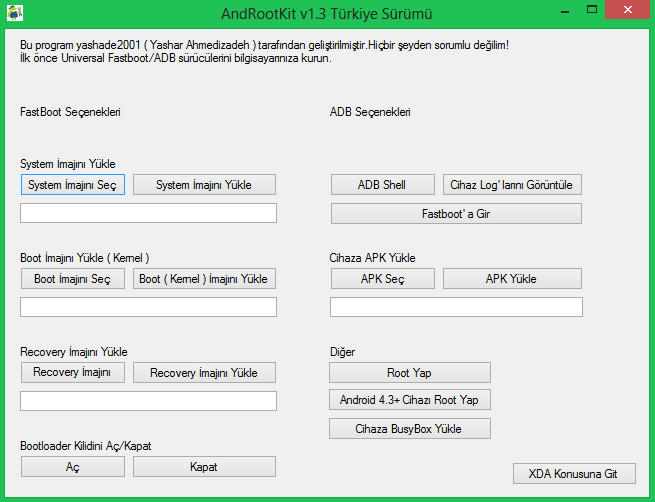Unlock bootloader with Aç button
This screenshot has width=655, height=502.
click(x=73, y=467)
